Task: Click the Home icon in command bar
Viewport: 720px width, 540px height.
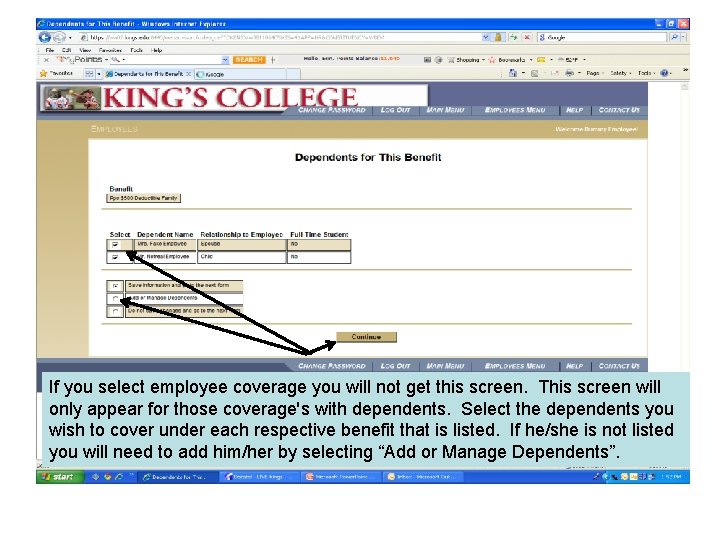Action: tap(513, 73)
